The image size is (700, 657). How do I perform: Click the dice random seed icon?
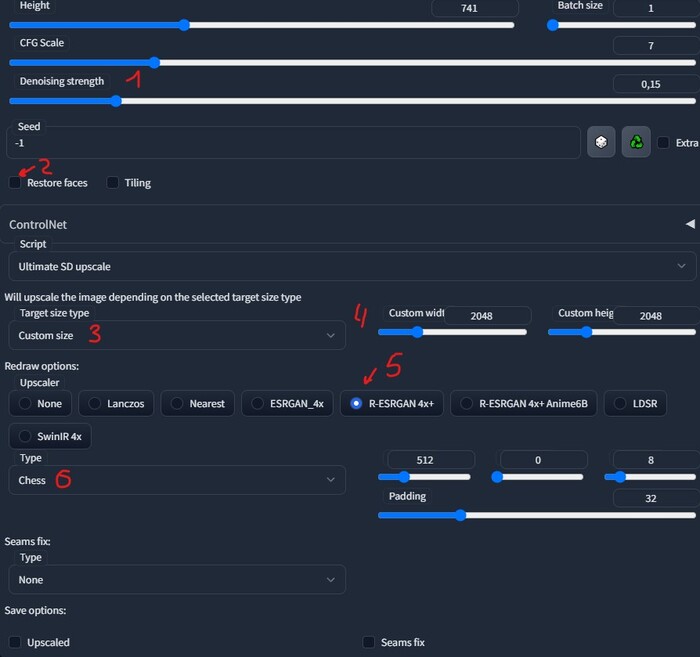[x=601, y=142]
